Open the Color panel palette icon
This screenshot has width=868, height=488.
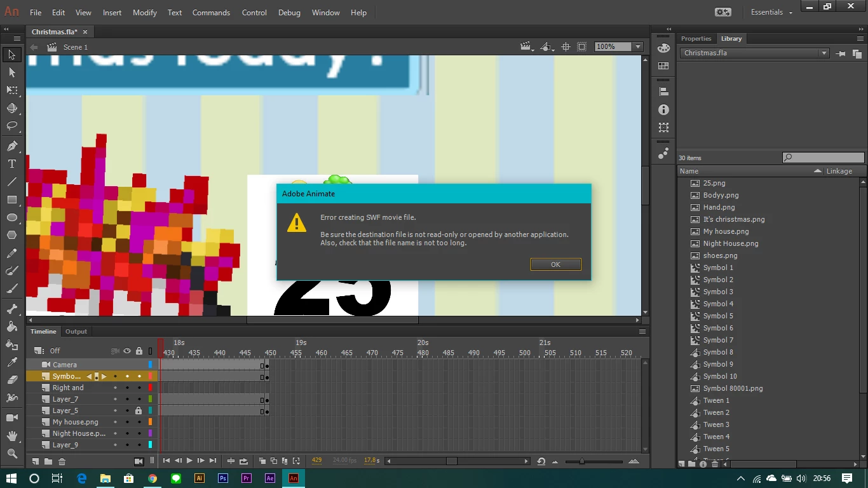(x=663, y=48)
